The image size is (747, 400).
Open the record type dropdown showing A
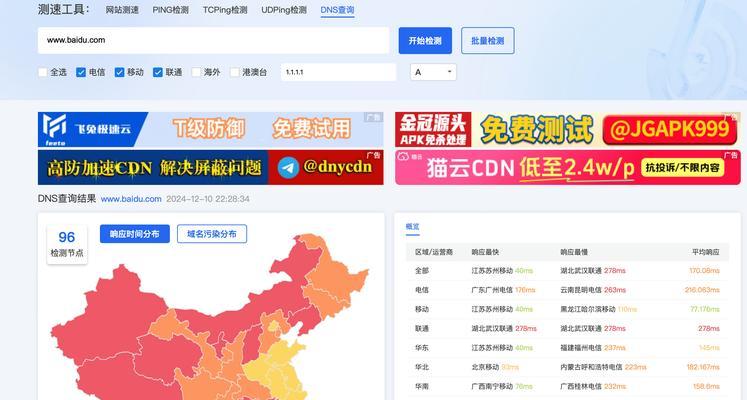point(433,72)
